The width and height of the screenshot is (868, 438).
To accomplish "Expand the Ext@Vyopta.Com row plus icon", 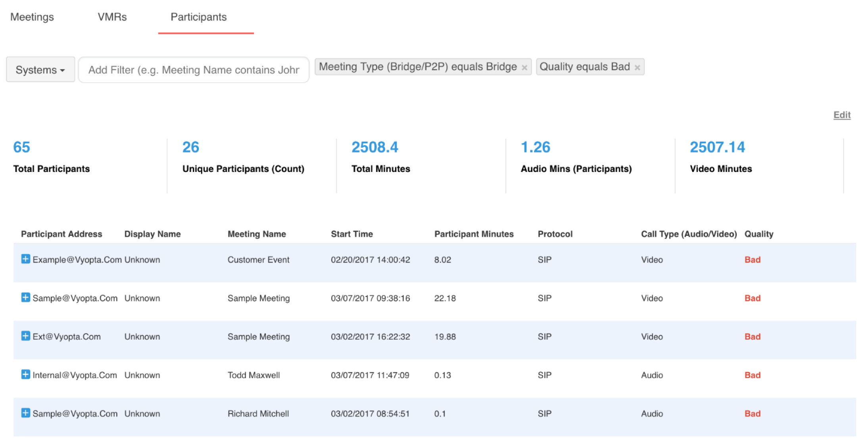I will point(25,336).
